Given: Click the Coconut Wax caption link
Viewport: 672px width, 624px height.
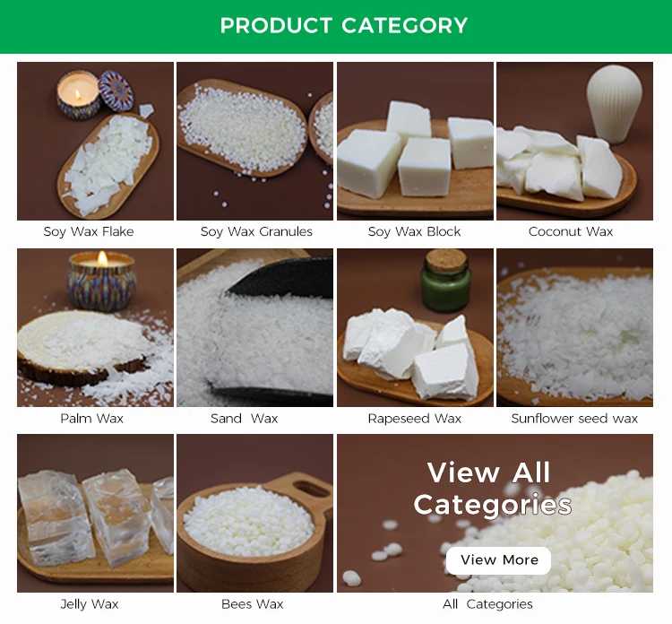Looking at the screenshot, I should click(x=571, y=232).
